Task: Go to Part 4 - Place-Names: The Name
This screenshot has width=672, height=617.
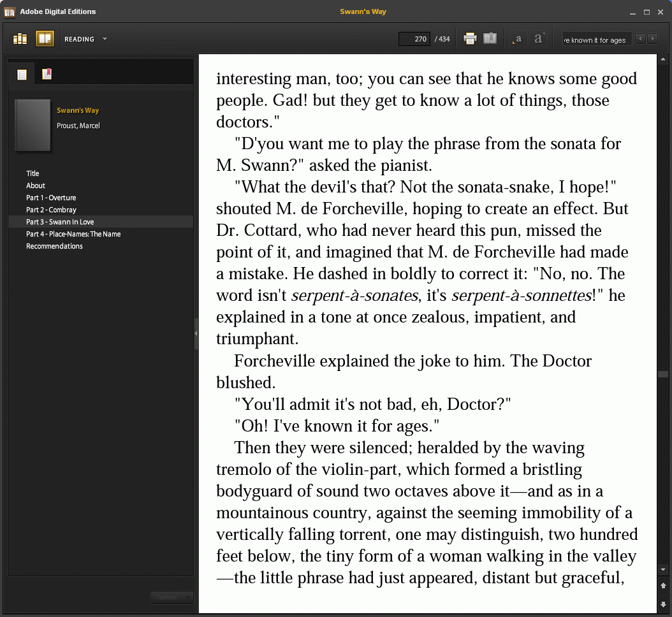Action: click(x=73, y=234)
